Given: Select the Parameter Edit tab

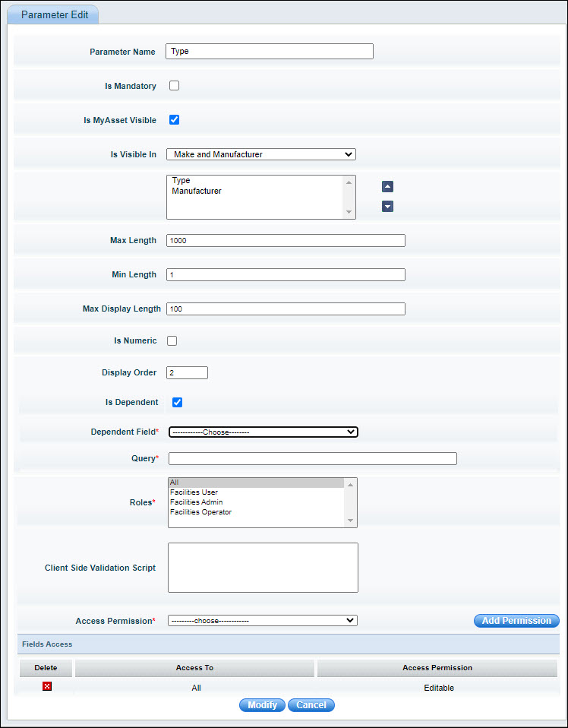Looking at the screenshot, I should tap(54, 15).
